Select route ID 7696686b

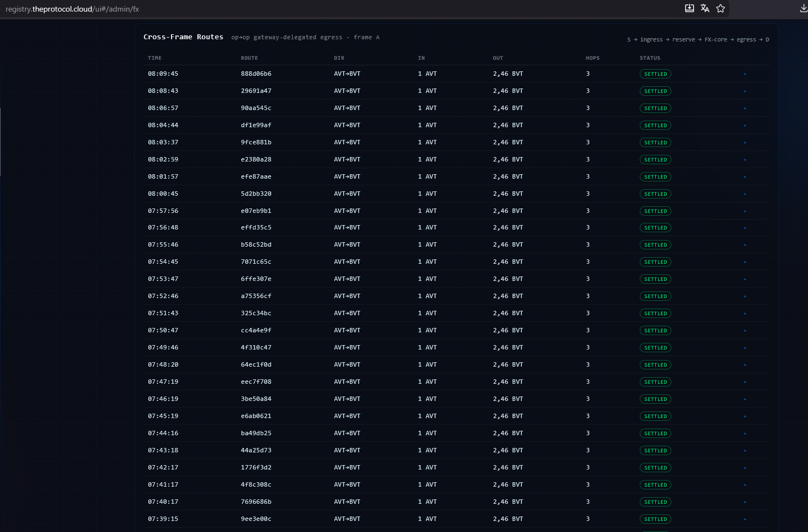point(256,502)
